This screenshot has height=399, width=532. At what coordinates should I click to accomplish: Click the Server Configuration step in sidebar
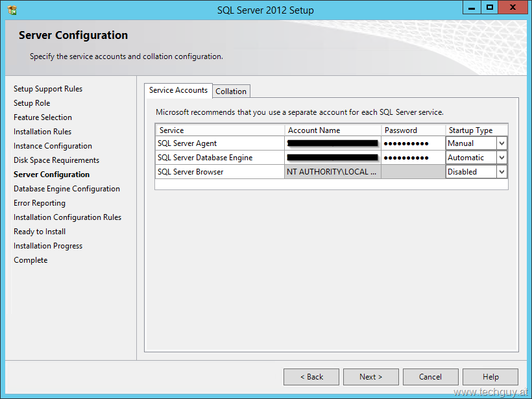pos(51,175)
